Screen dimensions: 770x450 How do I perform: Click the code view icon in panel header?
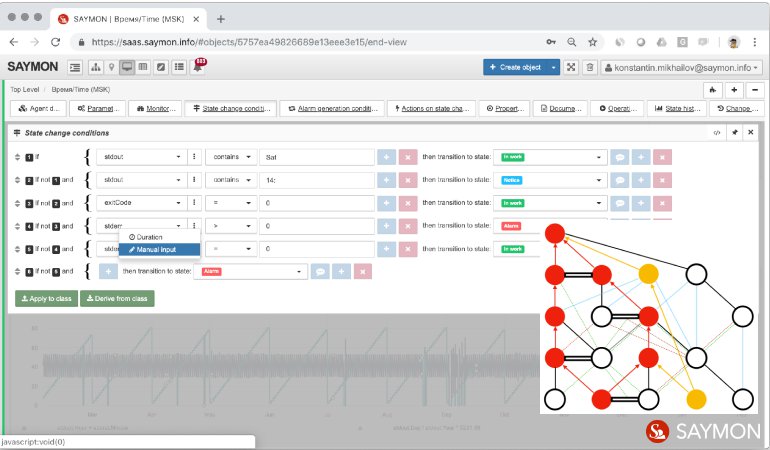click(x=717, y=133)
